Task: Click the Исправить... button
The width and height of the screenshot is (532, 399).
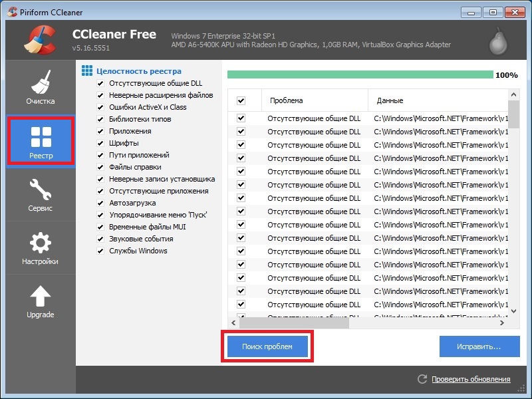Action: point(478,346)
